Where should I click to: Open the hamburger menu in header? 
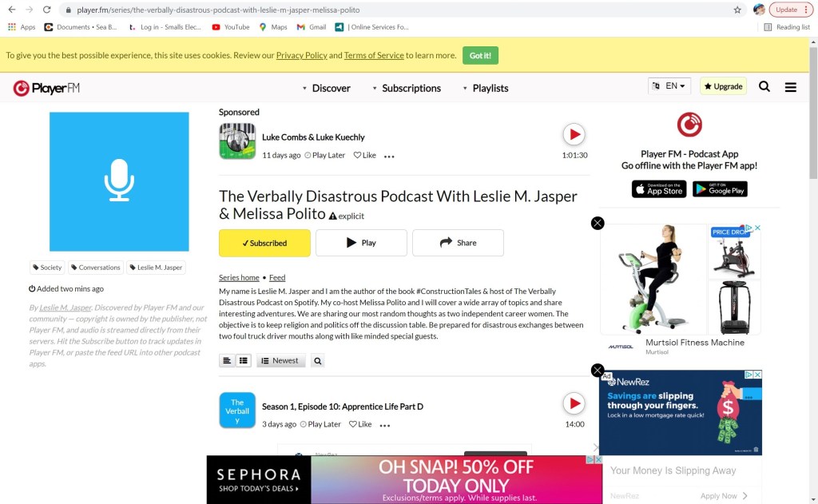790,87
